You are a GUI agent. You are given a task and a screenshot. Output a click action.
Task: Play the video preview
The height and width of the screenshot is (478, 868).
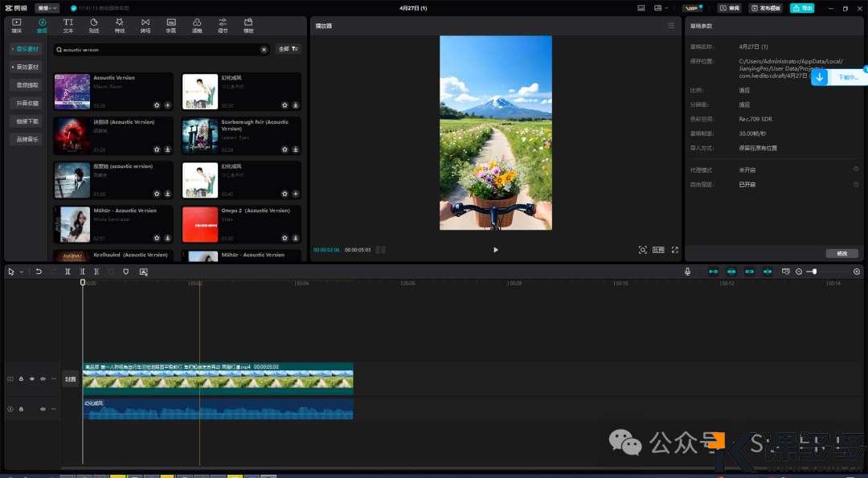point(495,250)
